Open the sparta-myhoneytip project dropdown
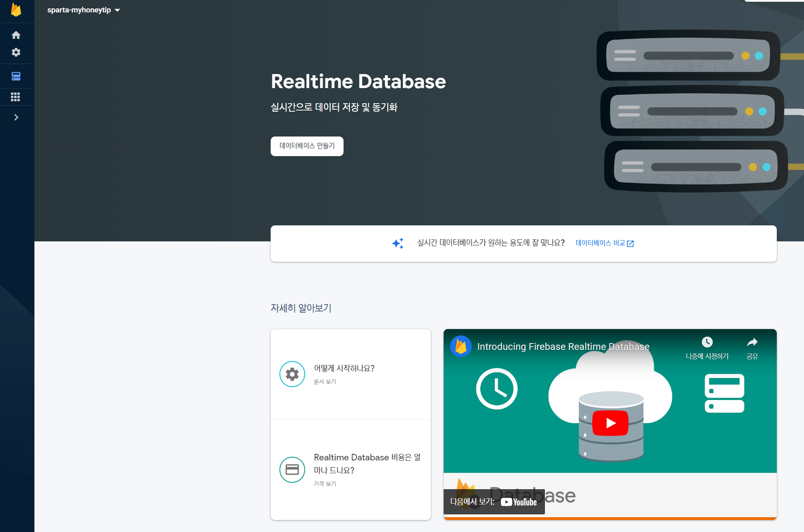The width and height of the screenshot is (804, 532). (84, 10)
